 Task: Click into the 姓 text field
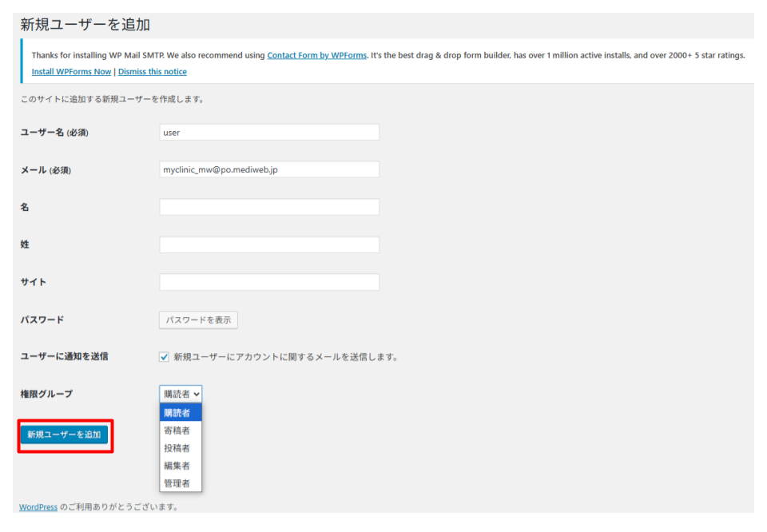coord(269,244)
